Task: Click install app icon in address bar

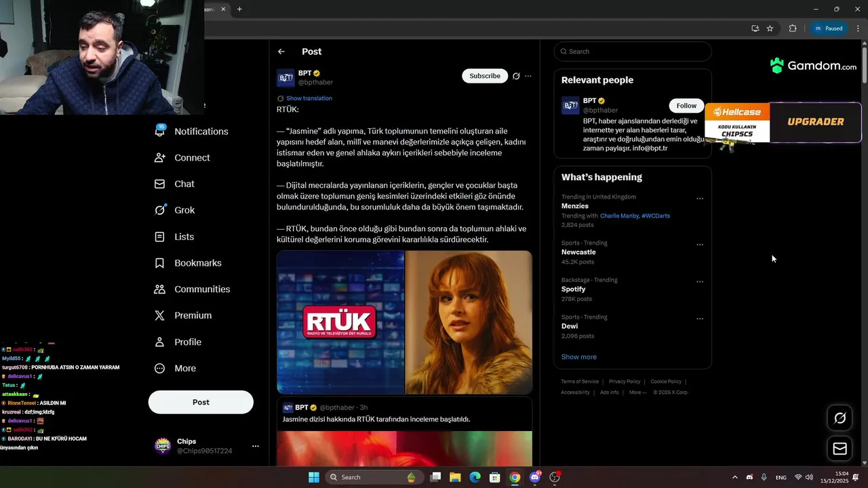Action: (x=755, y=28)
